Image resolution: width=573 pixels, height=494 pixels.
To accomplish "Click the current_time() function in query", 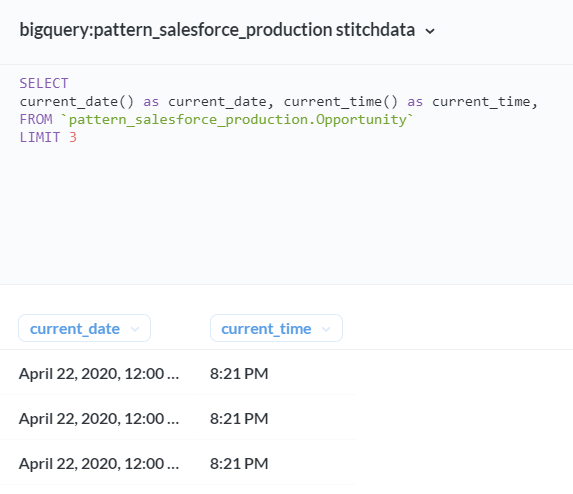I will (x=341, y=102).
